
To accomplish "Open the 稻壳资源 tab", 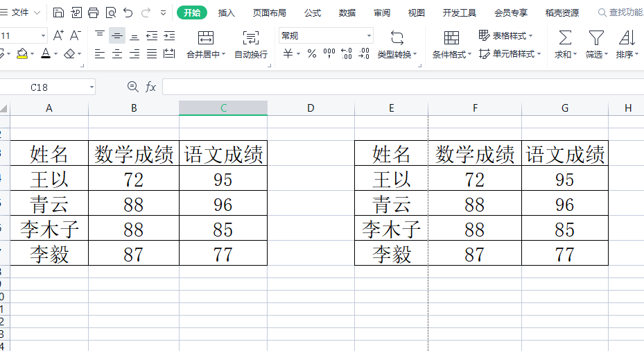I will pos(562,13).
